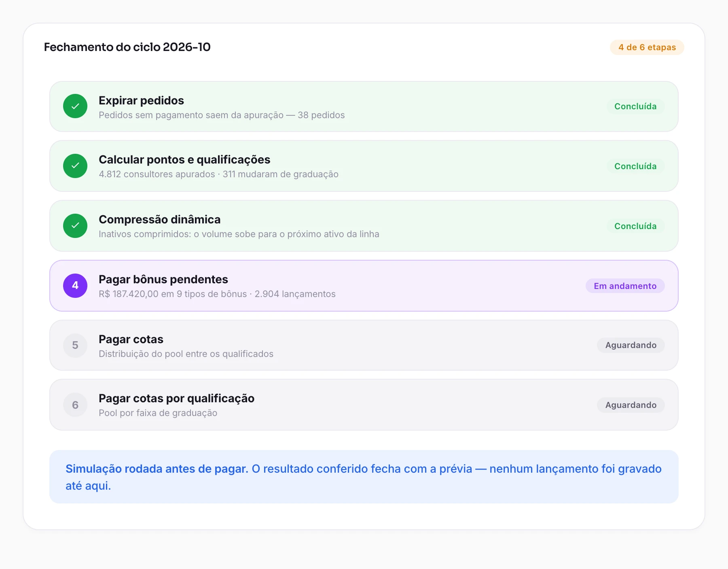
Task: Click 'Distribuição do pool entre os qualificados'
Action: pos(186,354)
